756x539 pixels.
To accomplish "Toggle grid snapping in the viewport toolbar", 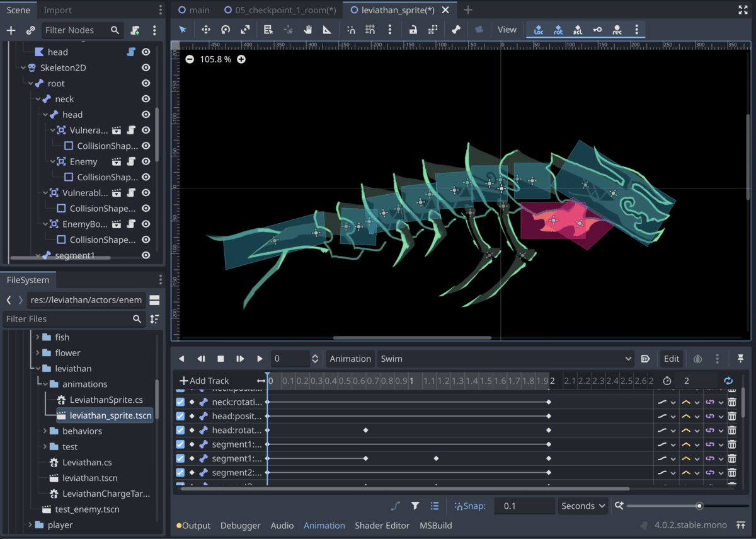I will [x=370, y=30].
